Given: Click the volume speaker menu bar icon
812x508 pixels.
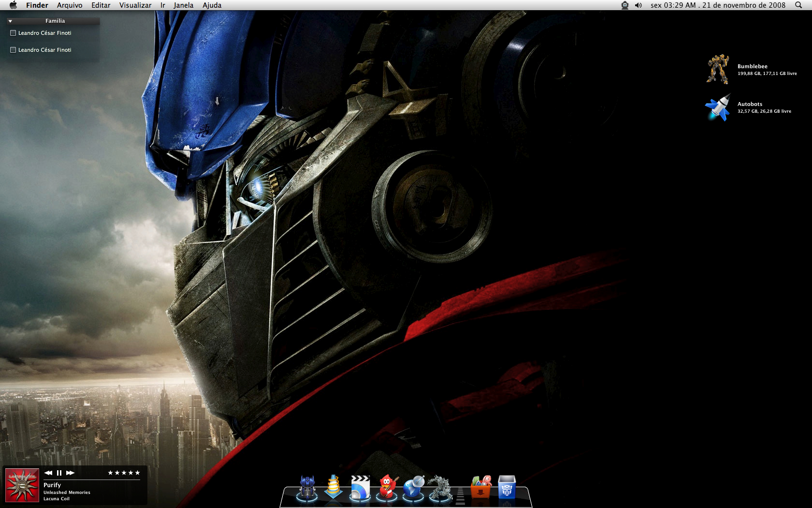Looking at the screenshot, I should (638, 5).
